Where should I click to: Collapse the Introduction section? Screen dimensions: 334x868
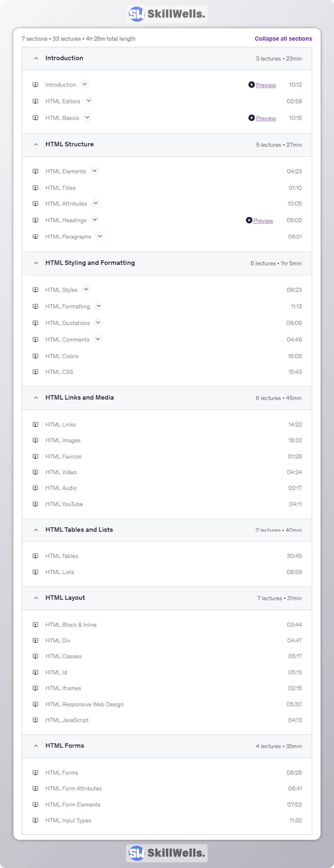(x=36, y=59)
